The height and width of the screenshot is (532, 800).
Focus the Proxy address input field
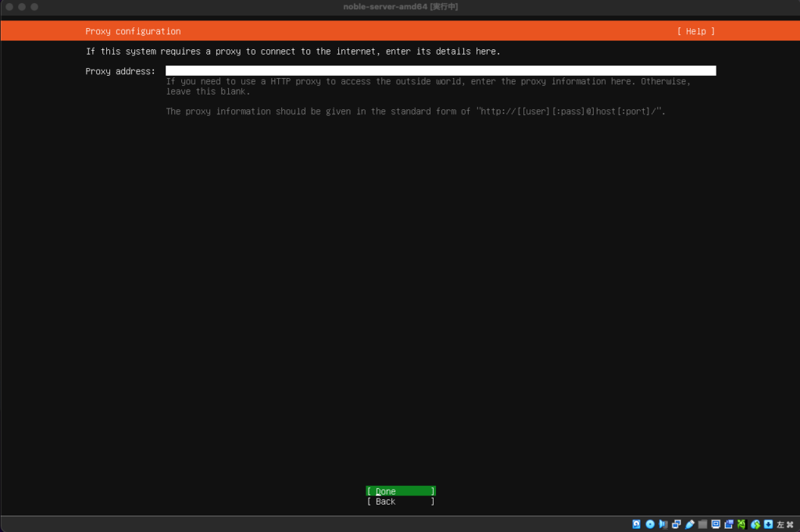441,71
